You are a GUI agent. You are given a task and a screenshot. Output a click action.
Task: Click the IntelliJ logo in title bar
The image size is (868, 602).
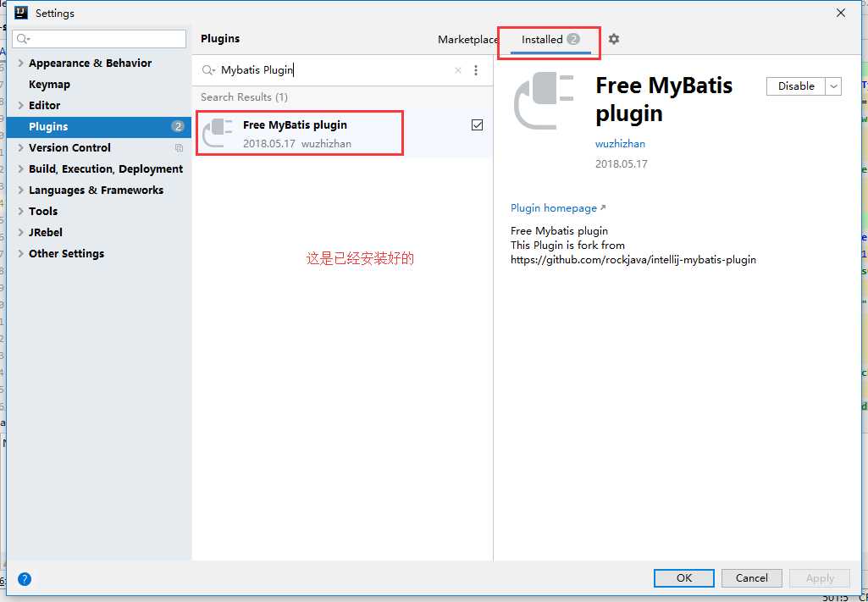pos(21,13)
